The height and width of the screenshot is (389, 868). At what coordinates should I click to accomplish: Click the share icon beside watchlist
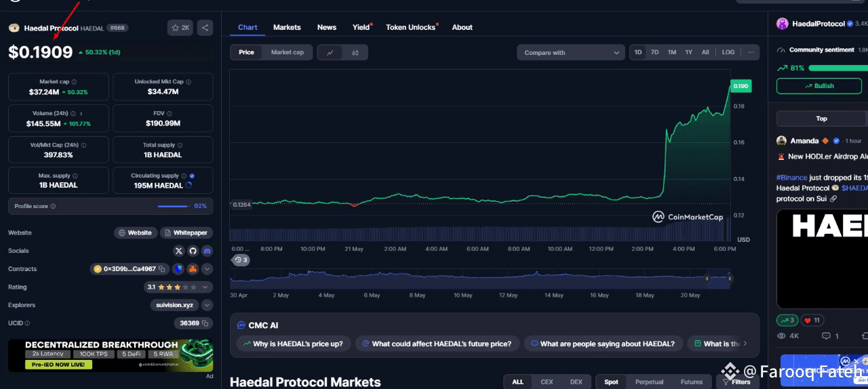point(205,28)
